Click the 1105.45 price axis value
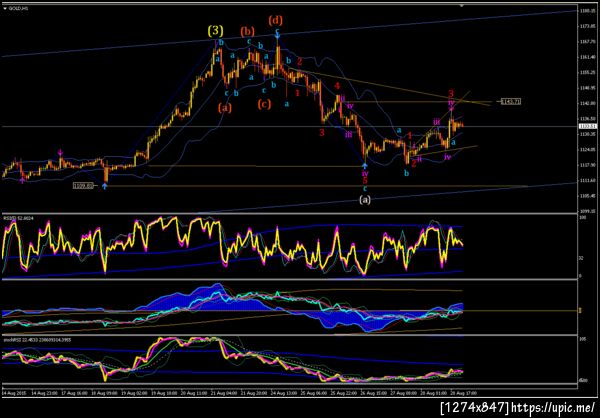 pos(586,196)
